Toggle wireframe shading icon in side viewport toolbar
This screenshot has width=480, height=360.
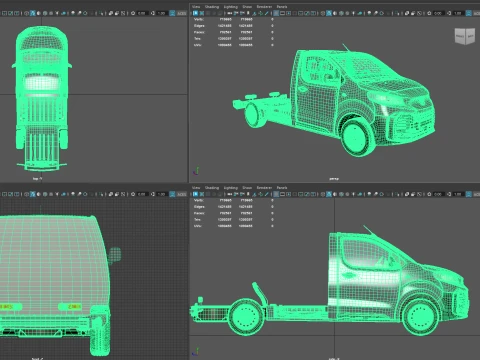click(322, 194)
